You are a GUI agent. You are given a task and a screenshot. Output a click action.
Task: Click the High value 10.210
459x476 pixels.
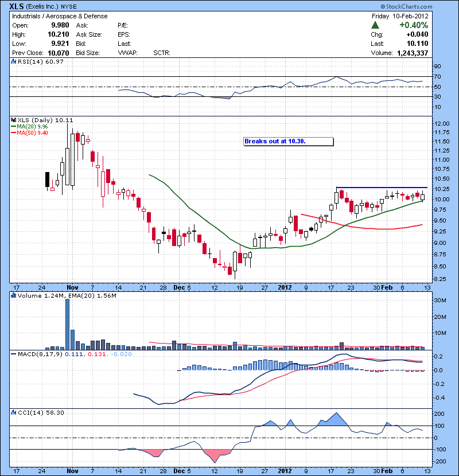tap(59, 34)
